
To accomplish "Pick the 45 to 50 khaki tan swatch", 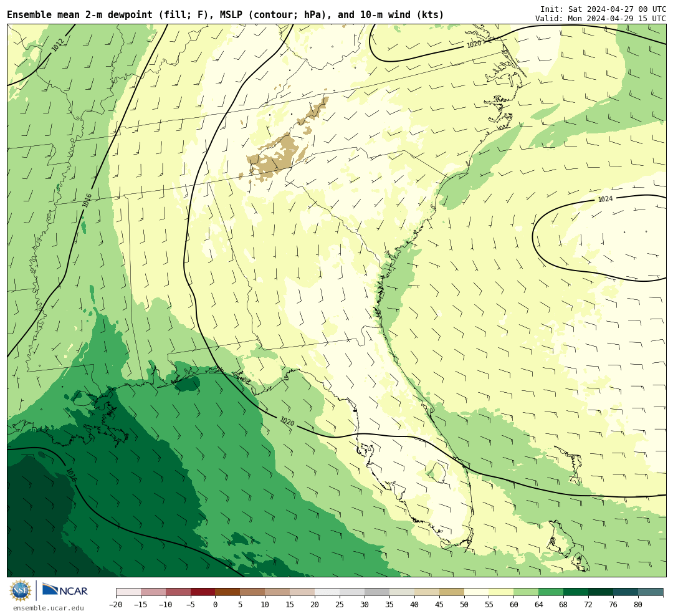I will click(x=452, y=592).
